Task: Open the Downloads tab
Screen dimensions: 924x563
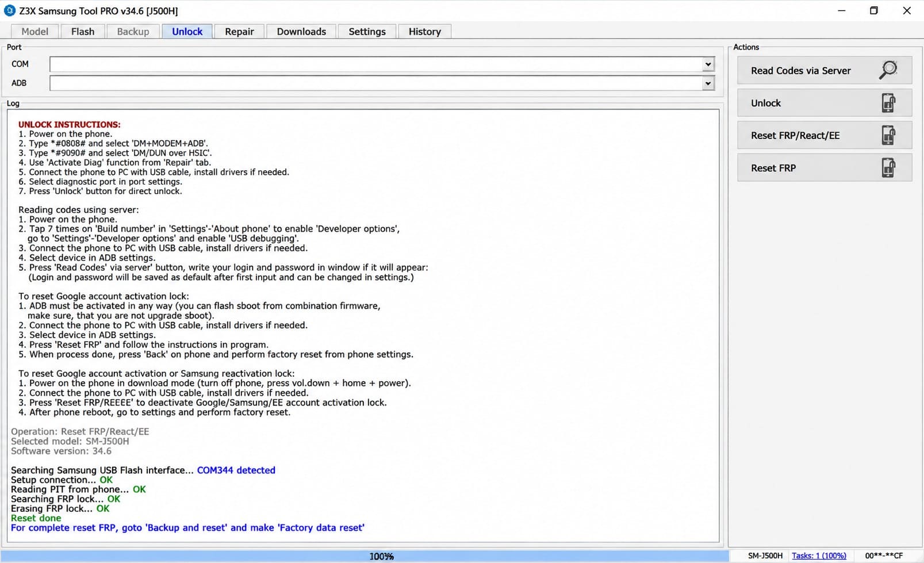Action: 301,32
